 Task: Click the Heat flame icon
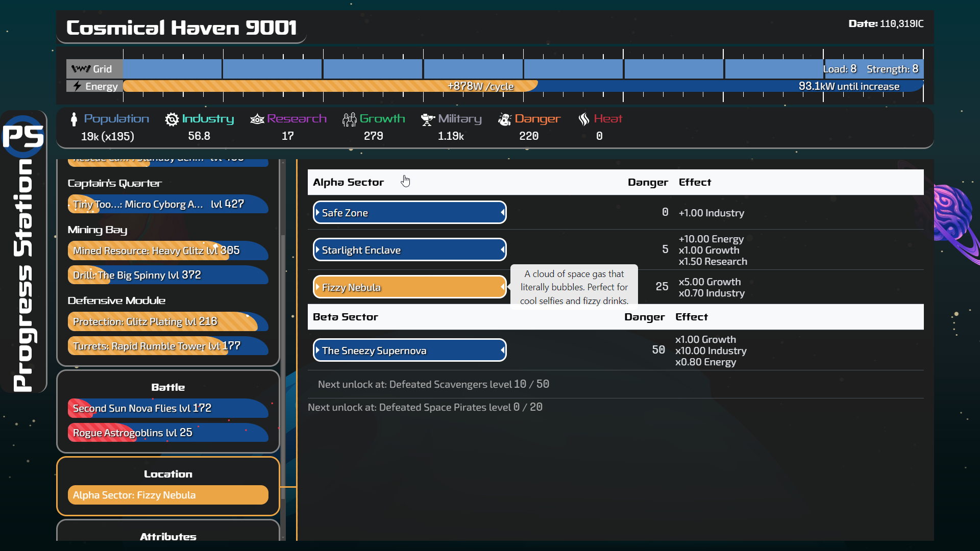pos(584,119)
